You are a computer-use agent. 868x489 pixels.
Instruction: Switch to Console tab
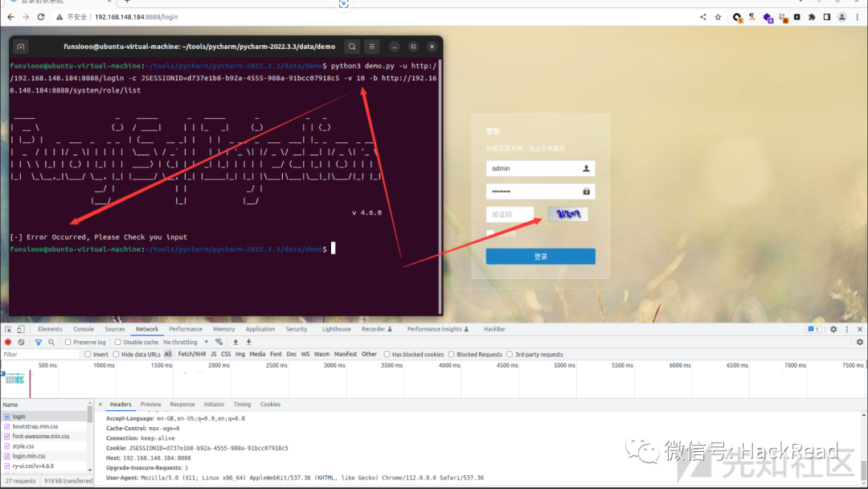84,329
